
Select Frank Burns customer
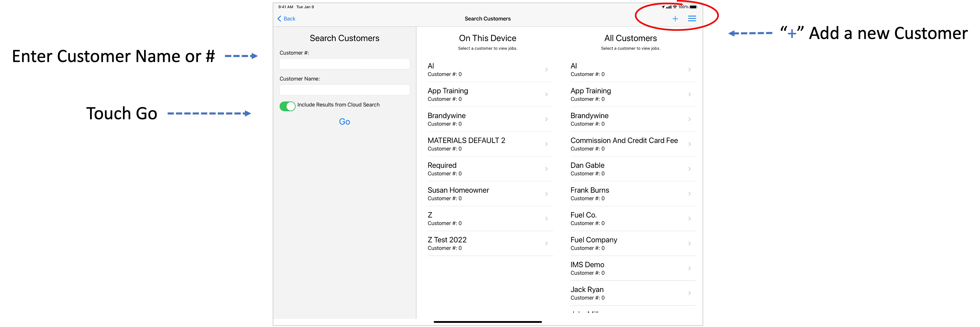pos(633,194)
